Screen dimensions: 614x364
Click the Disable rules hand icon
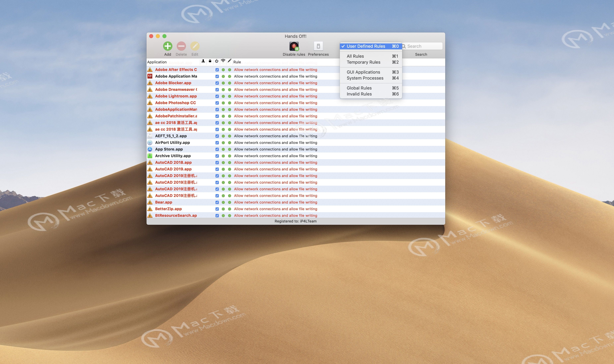point(294,46)
